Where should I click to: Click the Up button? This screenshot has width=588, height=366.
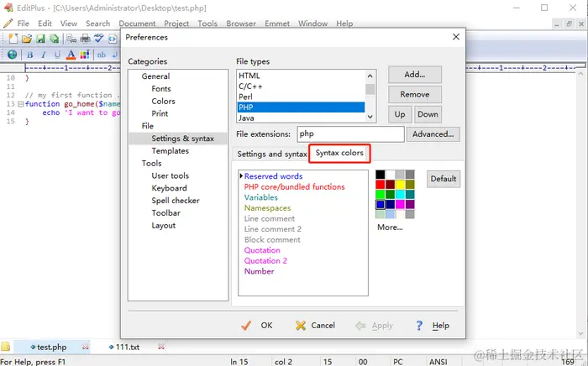(x=400, y=114)
